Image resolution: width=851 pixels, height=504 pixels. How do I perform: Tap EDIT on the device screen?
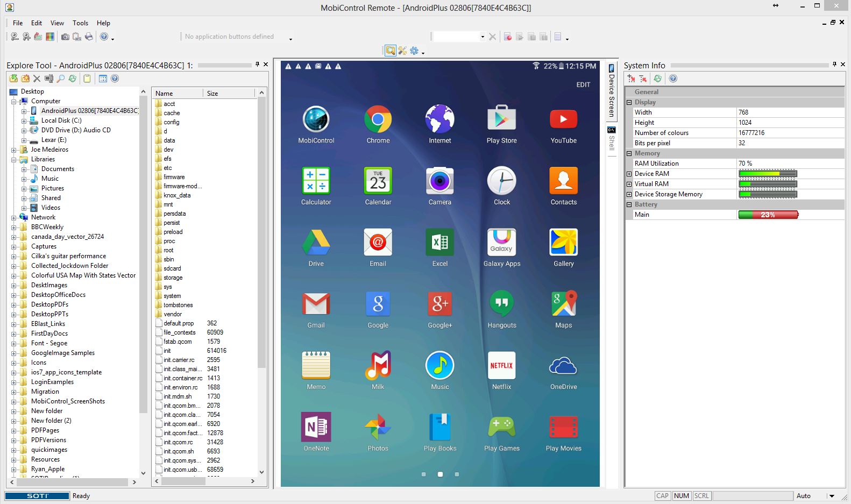(x=583, y=84)
